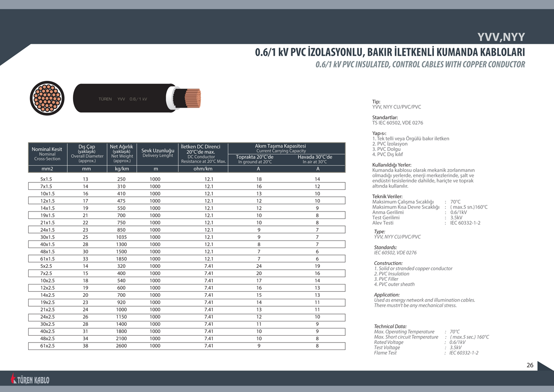Viewport: 554px width, 392px height.
Task: Click the 1035 net weight cell
Action: (121, 237)
